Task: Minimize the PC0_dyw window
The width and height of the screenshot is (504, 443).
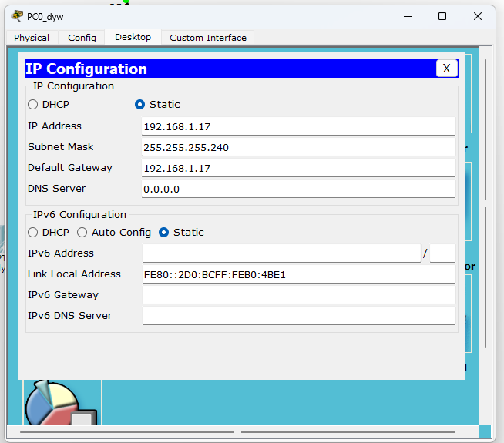Action: tap(408, 16)
